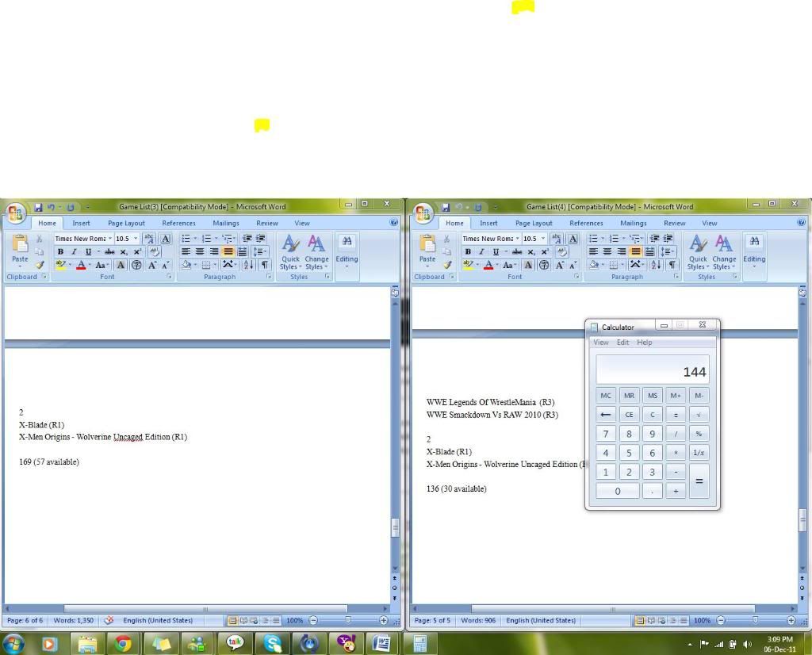Open the Calculator's View menu
This screenshot has height=655, width=812.
point(601,343)
